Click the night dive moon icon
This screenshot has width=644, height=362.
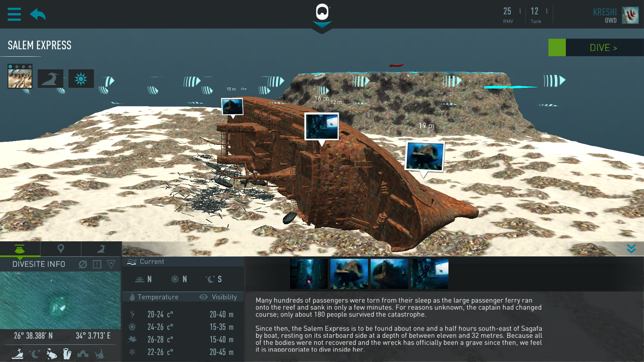[34, 354]
